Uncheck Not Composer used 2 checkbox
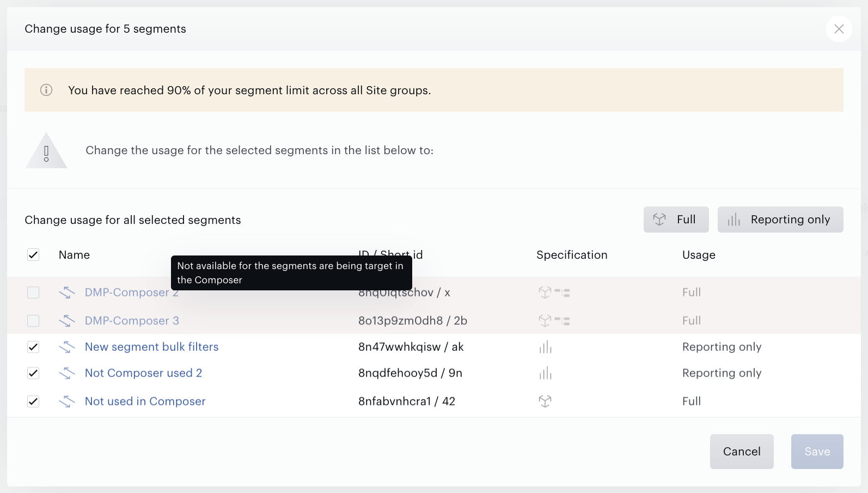Screen dimensions: 868x493 [33, 373]
